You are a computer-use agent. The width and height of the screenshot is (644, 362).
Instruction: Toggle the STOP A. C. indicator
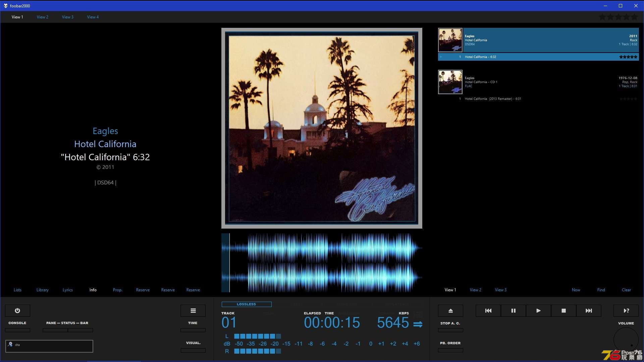pos(450,330)
